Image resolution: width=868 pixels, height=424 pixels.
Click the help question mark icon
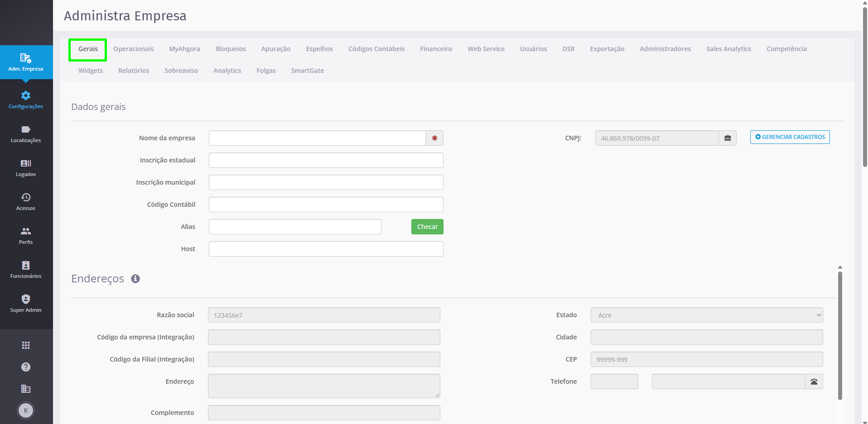tap(26, 367)
